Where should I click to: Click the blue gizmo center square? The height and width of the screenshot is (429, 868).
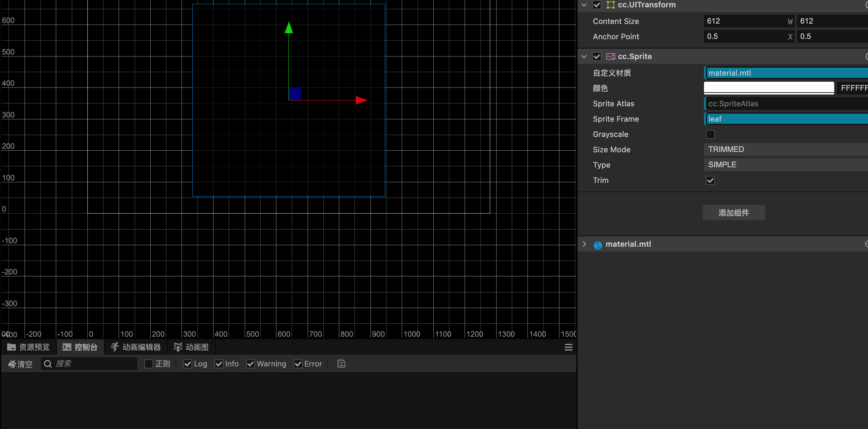(x=295, y=94)
